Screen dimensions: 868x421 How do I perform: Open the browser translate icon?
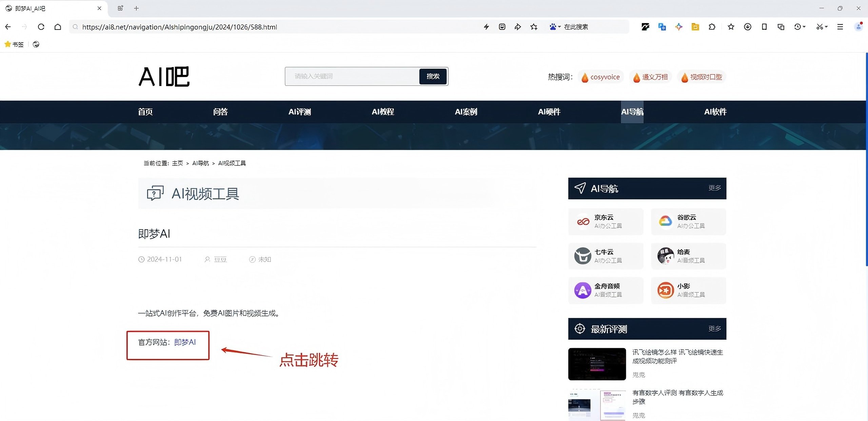(662, 27)
